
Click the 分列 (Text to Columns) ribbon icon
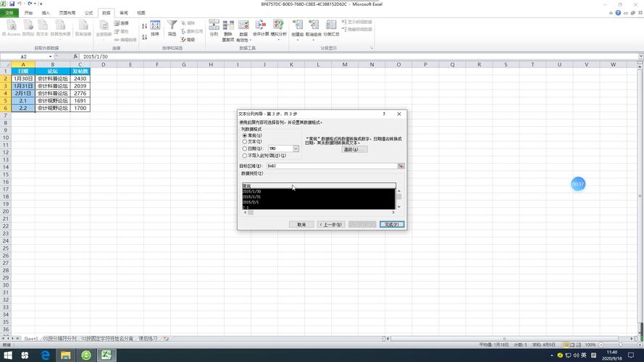click(214, 28)
